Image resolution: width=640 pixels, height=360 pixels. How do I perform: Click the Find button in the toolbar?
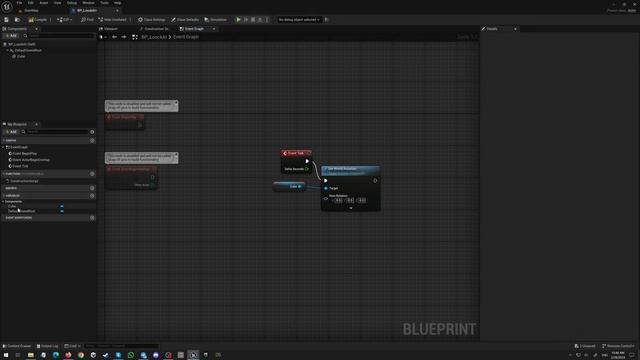[x=87, y=20]
